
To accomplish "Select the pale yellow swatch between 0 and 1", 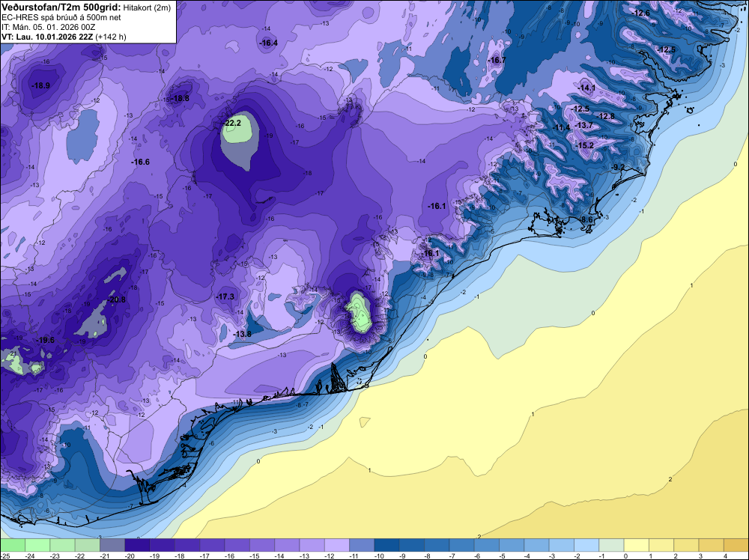I will coord(636,545).
